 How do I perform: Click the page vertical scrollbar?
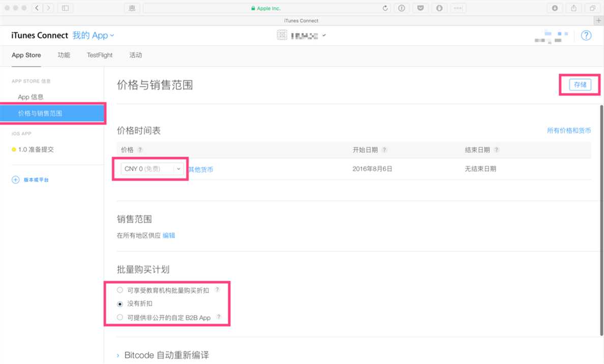[601, 220]
